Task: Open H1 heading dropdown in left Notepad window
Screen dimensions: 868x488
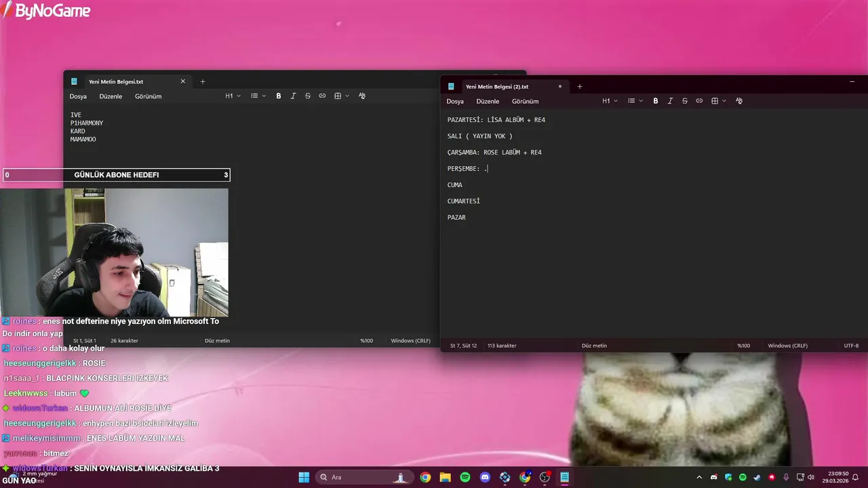Action: [233, 96]
